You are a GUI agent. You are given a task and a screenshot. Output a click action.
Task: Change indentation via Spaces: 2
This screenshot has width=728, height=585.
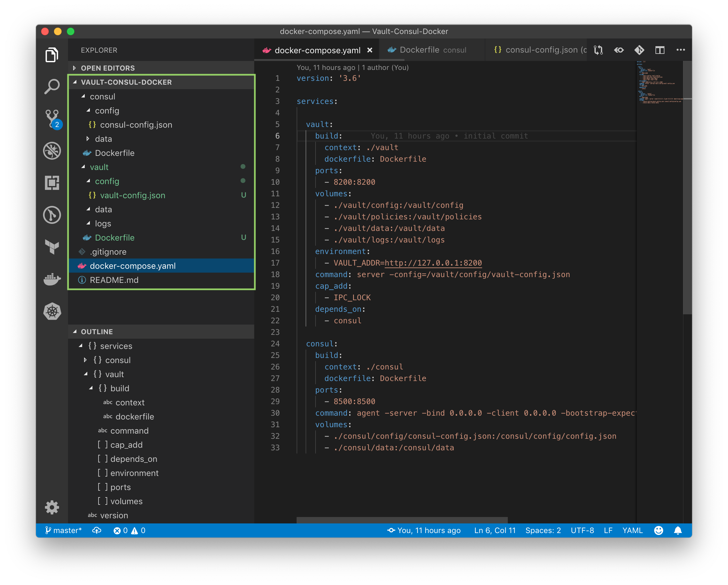pyautogui.click(x=543, y=530)
